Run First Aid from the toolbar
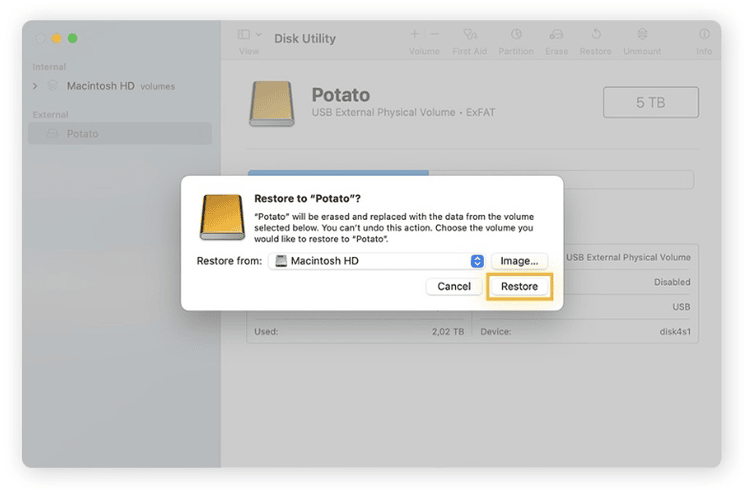 470,34
